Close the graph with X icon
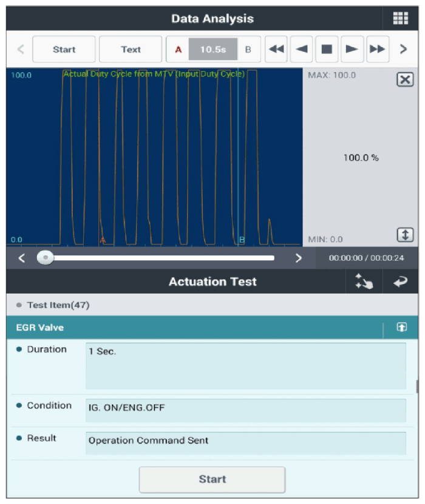Image resolution: width=425 pixels, height=504 pixels. tap(404, 79)
